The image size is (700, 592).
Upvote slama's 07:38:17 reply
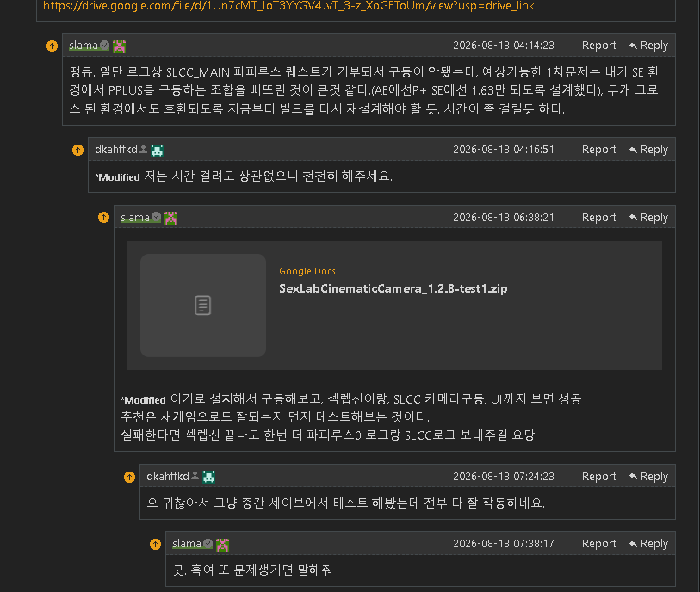point(155,544)
